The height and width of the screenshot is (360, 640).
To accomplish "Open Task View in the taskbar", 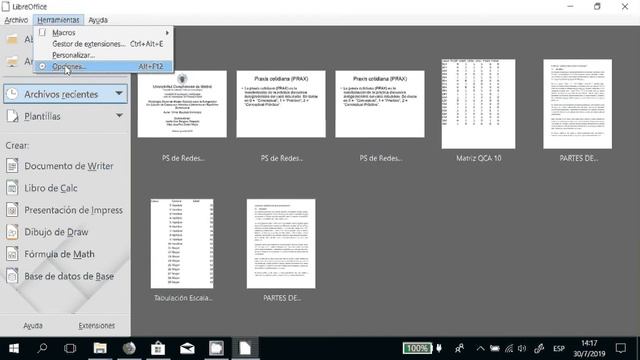I will 70,348.
